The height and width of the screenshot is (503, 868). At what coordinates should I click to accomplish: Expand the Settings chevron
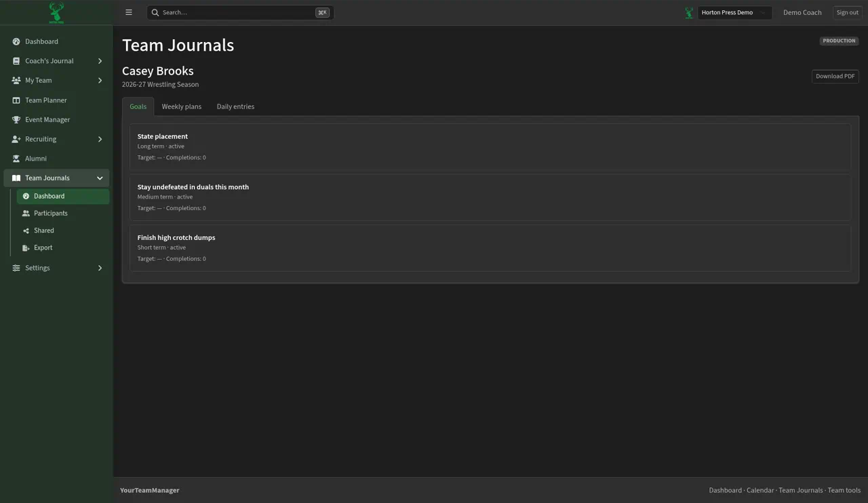tap(100, 268)
